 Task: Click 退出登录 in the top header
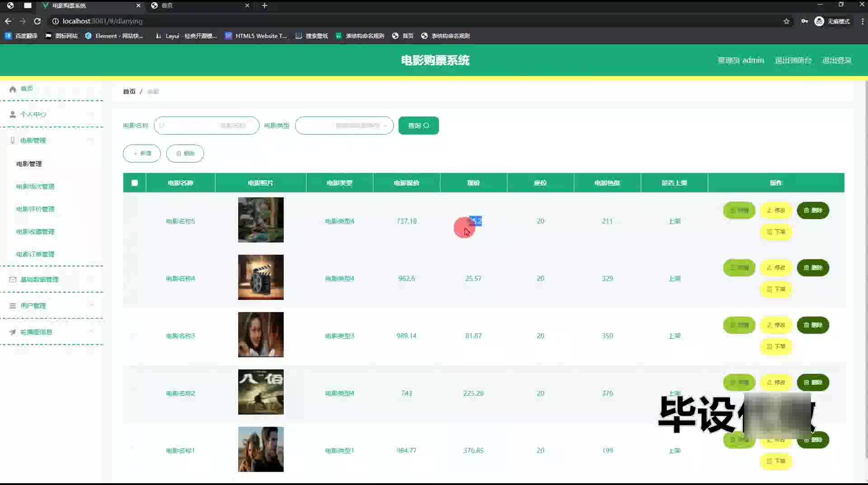point(836,60)
